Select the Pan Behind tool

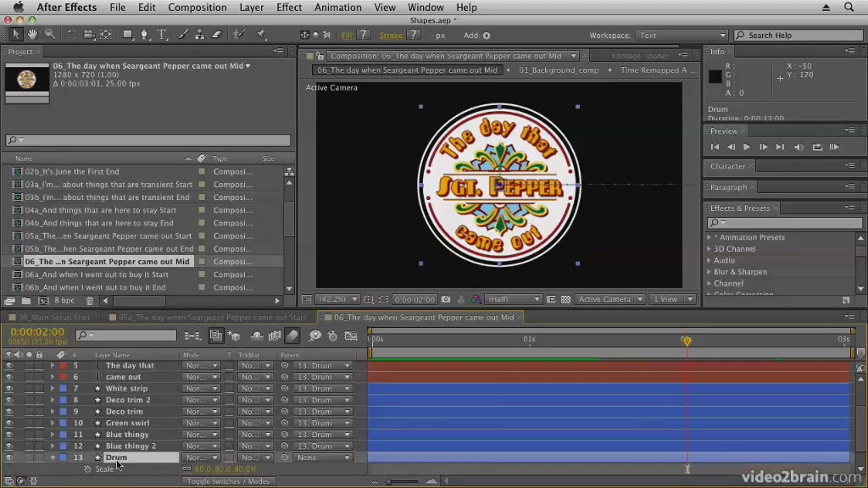[x=106, y=34]
